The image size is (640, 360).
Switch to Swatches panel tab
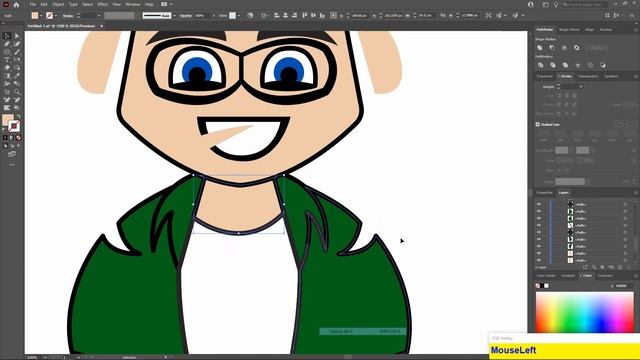[x=605, y=276]
